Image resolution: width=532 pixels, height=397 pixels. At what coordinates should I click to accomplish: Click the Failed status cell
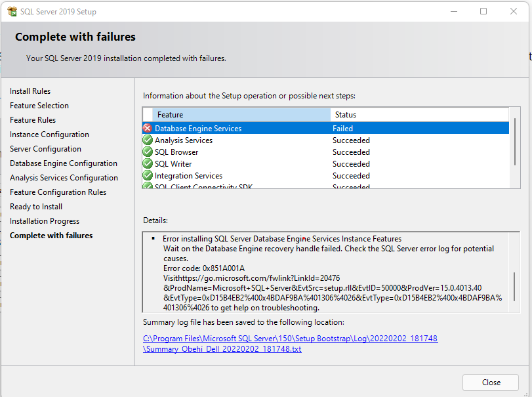point(342,129)
